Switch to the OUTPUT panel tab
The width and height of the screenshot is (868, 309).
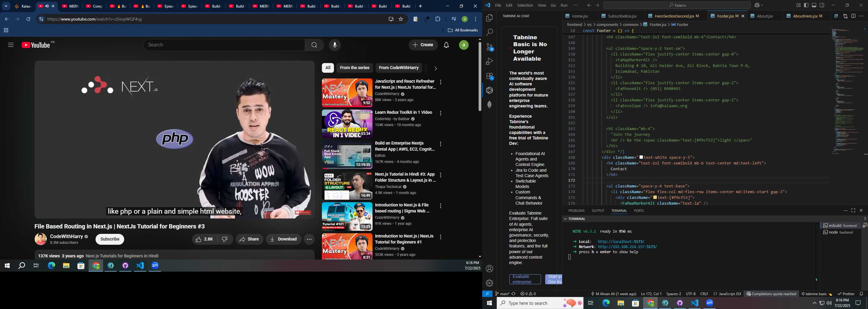pos(598,211)
